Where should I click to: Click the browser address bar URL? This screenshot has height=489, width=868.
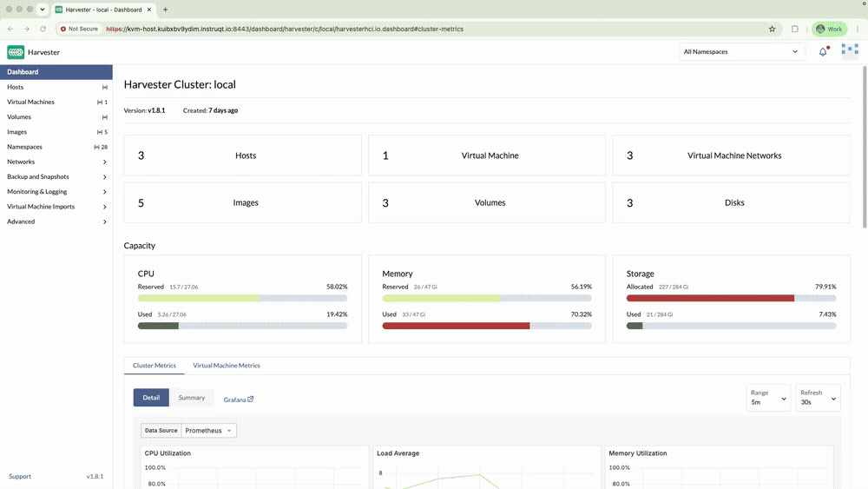(285, 29)
